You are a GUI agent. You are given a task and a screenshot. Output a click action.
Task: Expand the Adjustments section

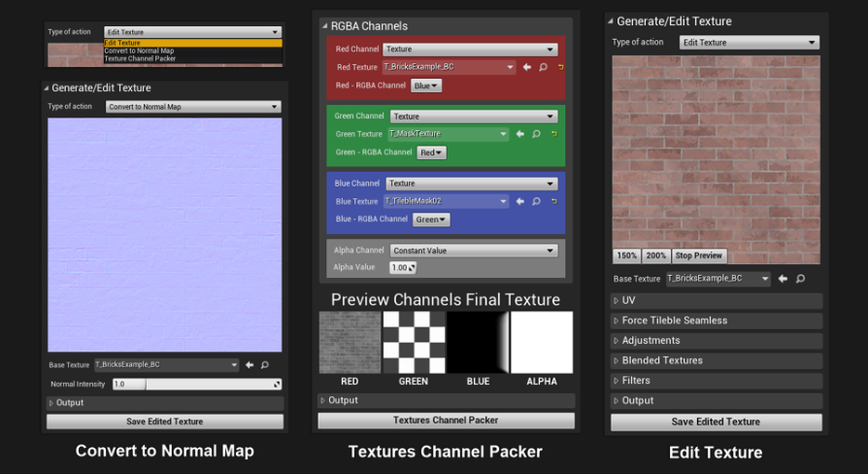tap(717, 341)
